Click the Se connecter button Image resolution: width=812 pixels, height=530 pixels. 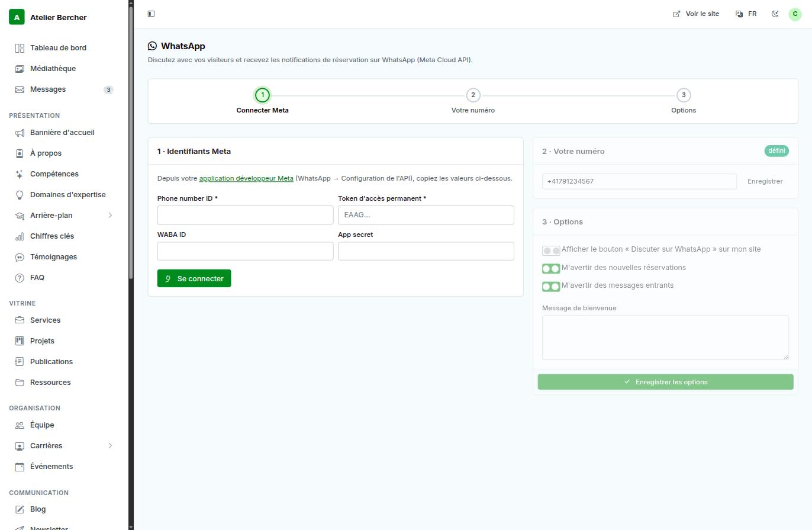[x=194, y=278]
